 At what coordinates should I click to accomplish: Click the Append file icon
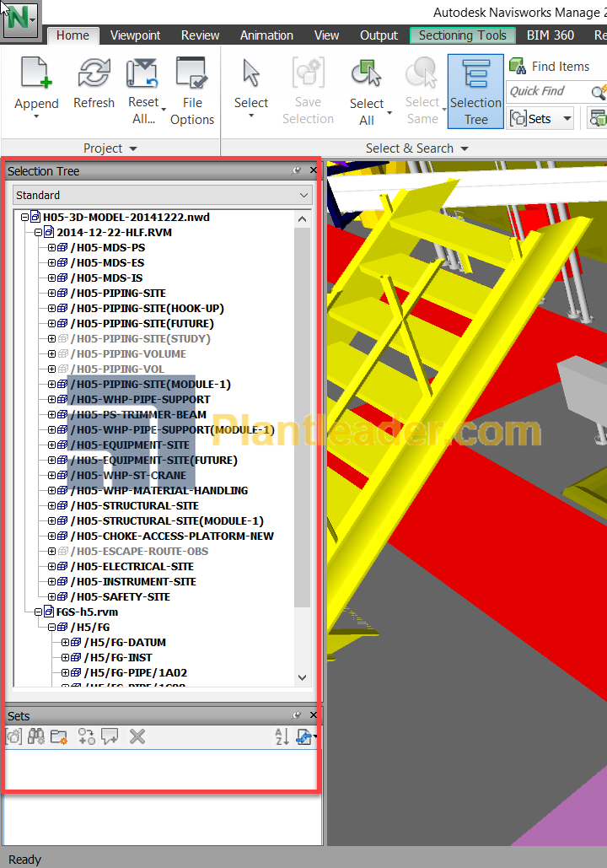pyautogui.click(x=36, y=73)
